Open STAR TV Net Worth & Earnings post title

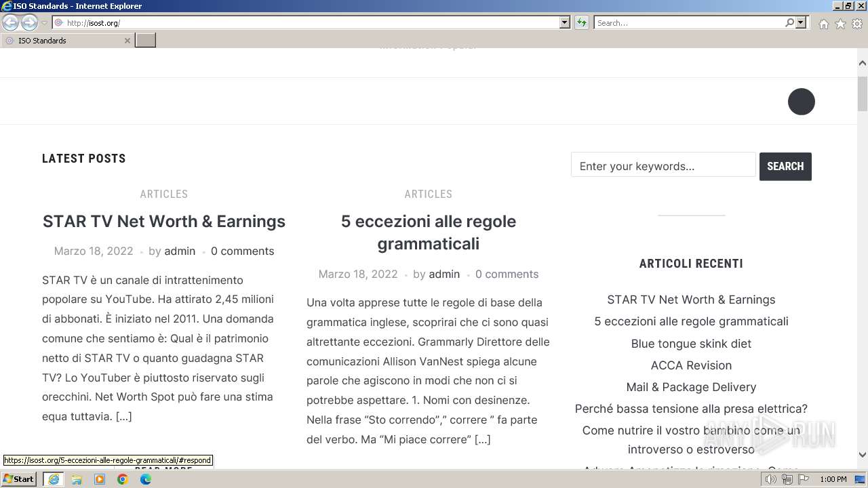tap(164, 221)
